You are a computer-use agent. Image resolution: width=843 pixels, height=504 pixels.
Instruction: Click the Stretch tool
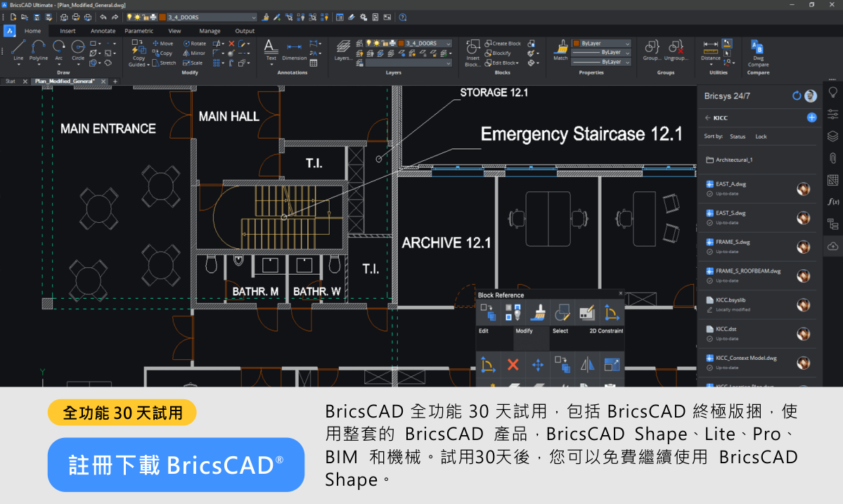(x=164, y=63)
